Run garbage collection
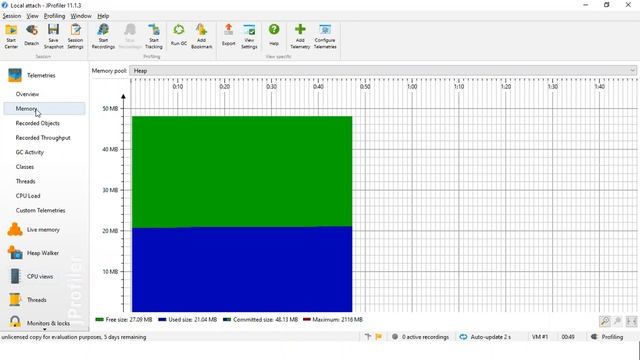This screenshot has width=640, height=360. click(179, 35)
